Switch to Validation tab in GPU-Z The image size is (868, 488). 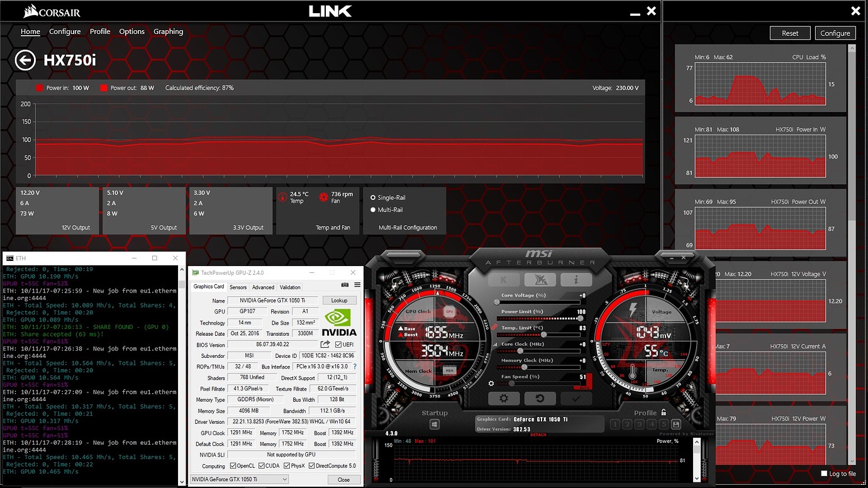click(x=290, y=287)
